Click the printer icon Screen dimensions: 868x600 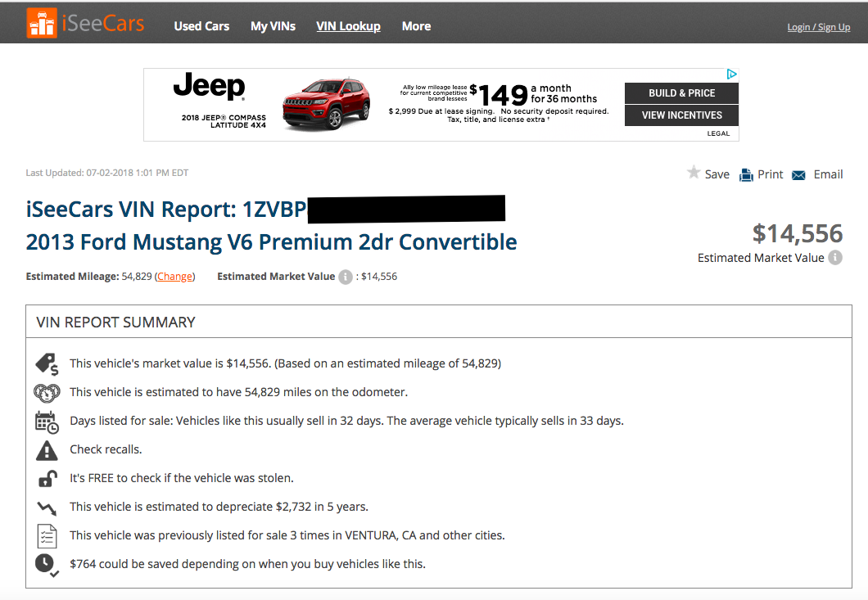coord(746,175)
